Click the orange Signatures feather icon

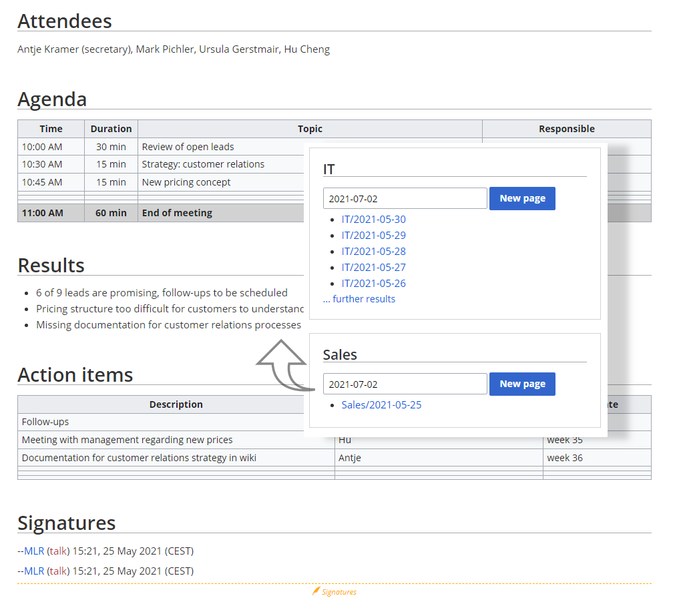click(316, 591)
